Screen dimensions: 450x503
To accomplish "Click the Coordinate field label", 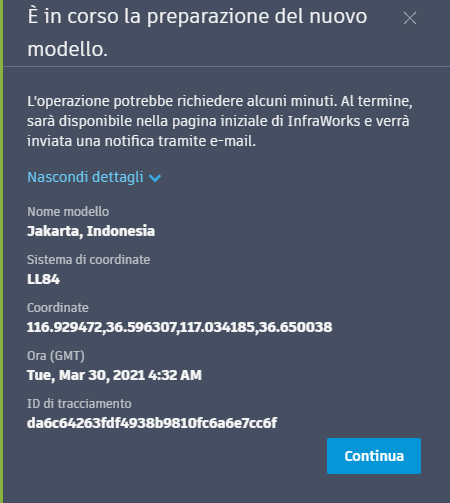I will tap(58, 308).
